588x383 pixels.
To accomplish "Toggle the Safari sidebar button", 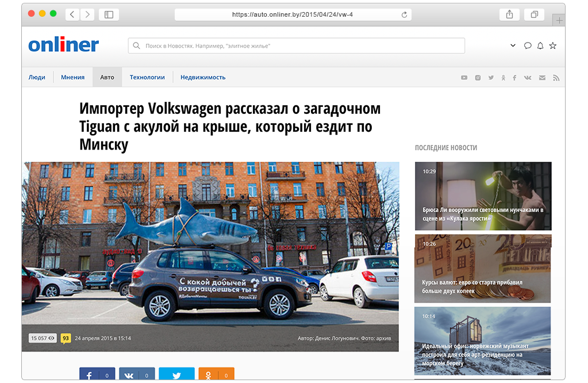I will click(x=109, y=14).
